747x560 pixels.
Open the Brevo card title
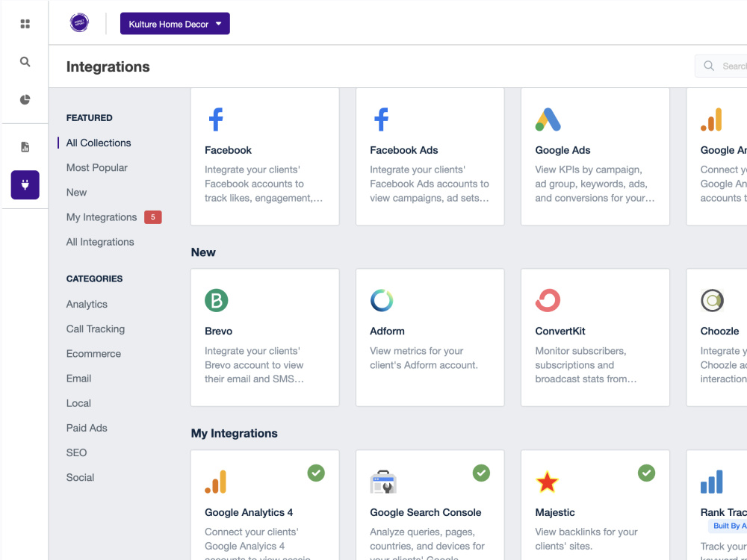pos(219,331)
